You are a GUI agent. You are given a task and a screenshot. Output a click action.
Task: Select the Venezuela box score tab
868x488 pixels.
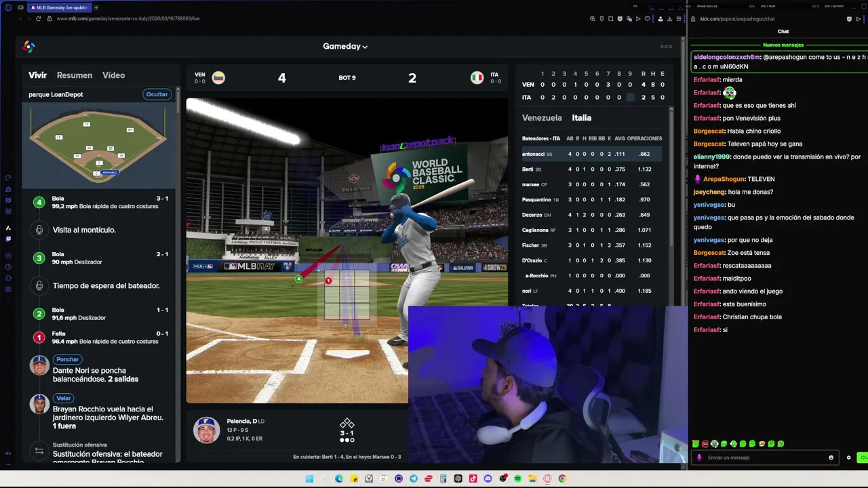[x=542, y=118]
